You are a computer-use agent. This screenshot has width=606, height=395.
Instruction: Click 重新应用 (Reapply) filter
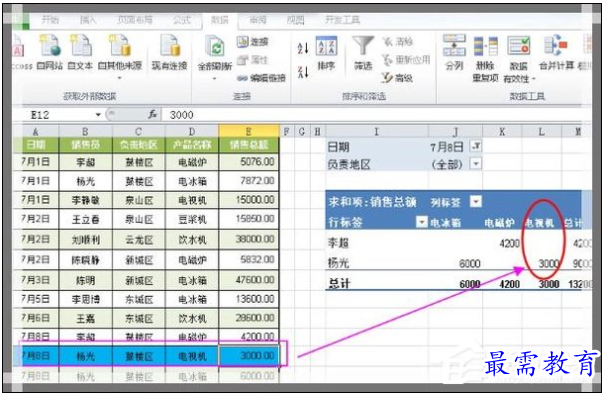[406, 60]
